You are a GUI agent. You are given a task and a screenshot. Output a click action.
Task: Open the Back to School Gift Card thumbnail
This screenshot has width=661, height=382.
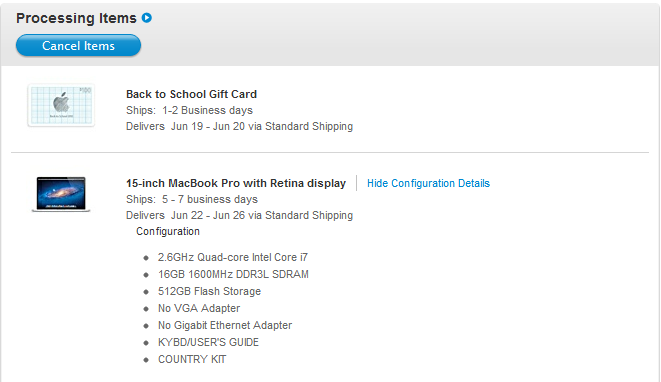click(x=61, y=105)
